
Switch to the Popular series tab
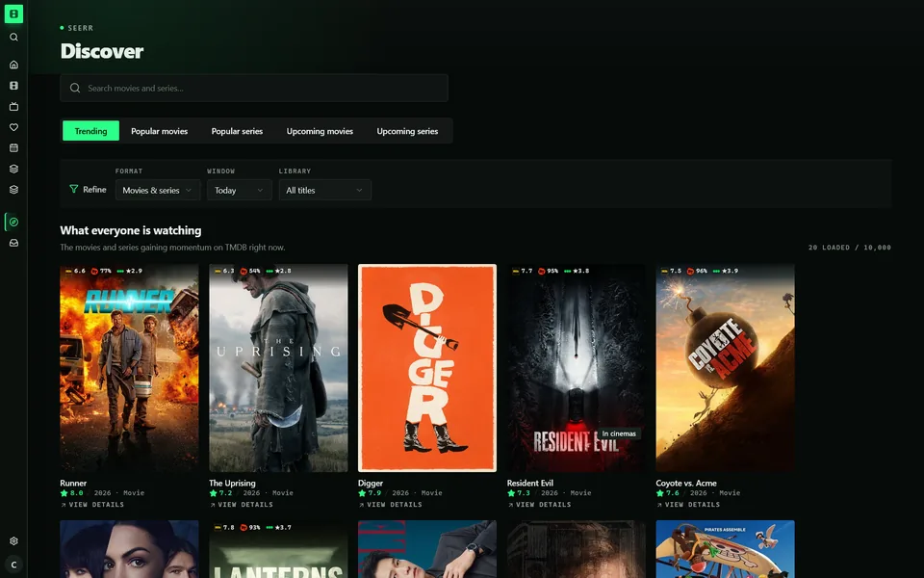237,131
